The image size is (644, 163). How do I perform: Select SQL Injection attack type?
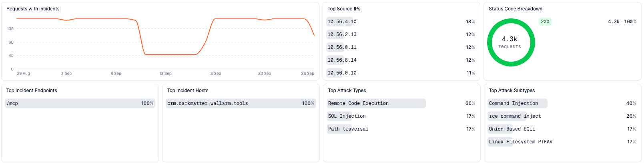point(401,116)
